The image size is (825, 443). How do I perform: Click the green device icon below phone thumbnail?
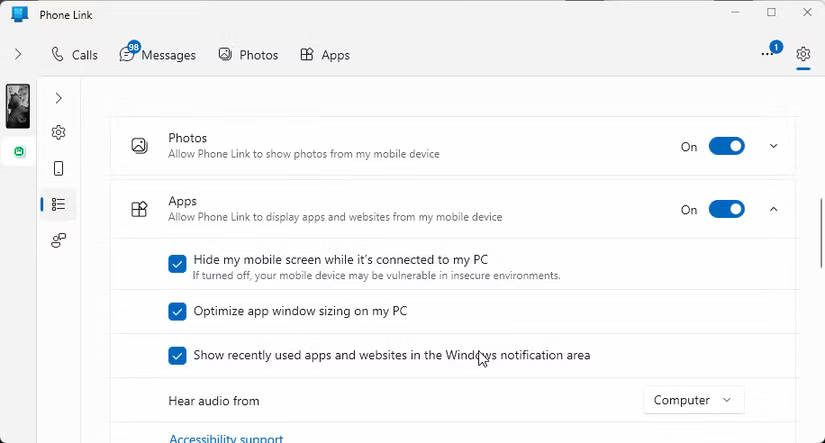pos(19,152)
